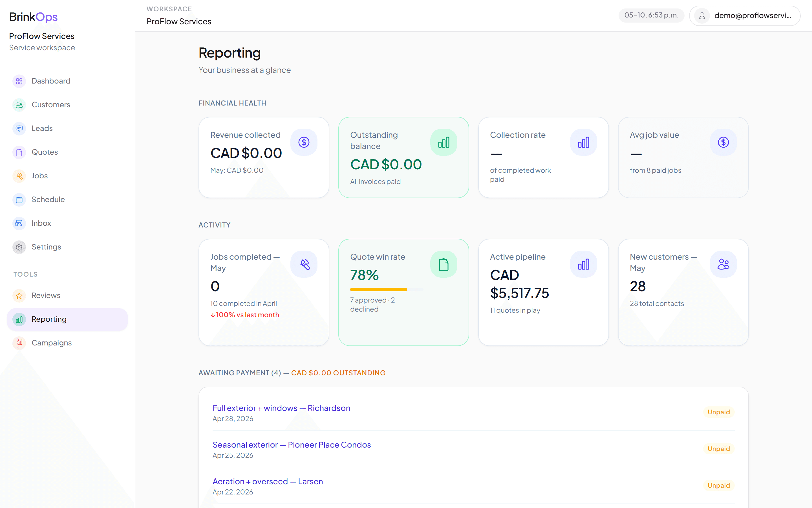Click the Outstanding balance CAD $0.00 value
This screenshot has height=508, width=812.
(x=386, y=165)
